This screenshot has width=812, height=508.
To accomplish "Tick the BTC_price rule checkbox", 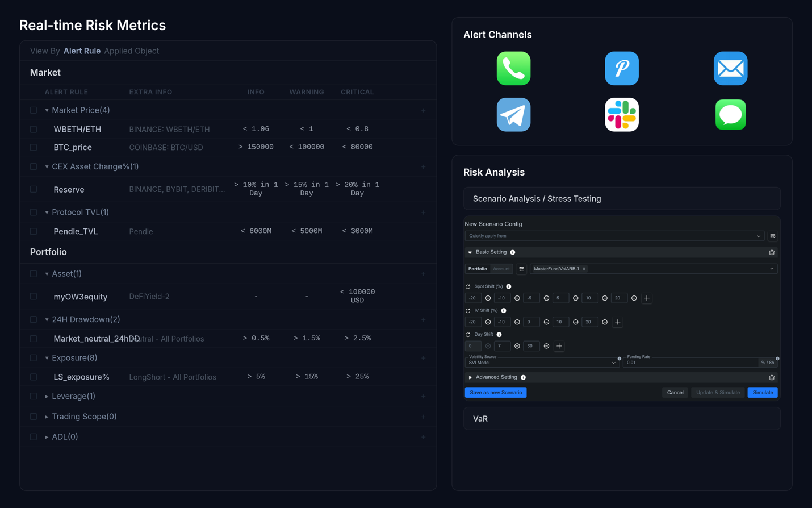I will (x=34, y=148).
